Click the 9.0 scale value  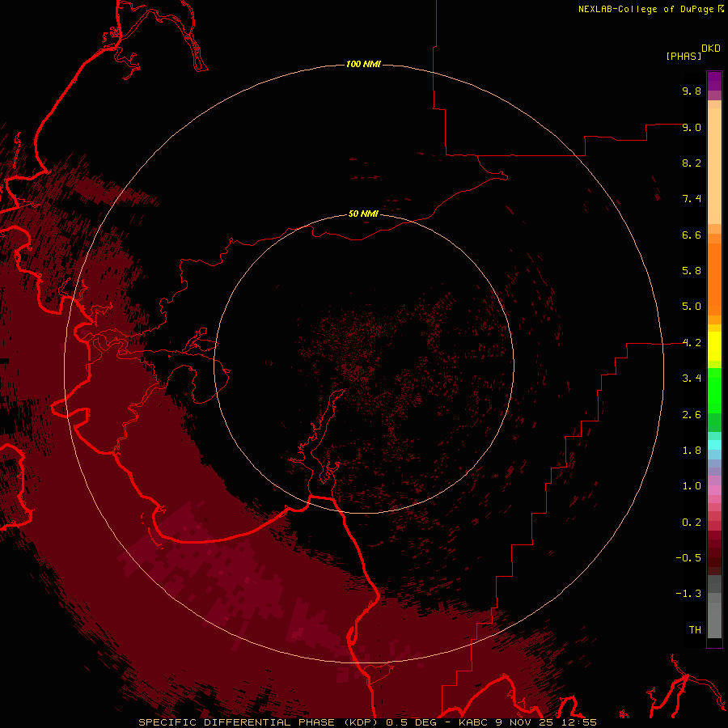692,127
